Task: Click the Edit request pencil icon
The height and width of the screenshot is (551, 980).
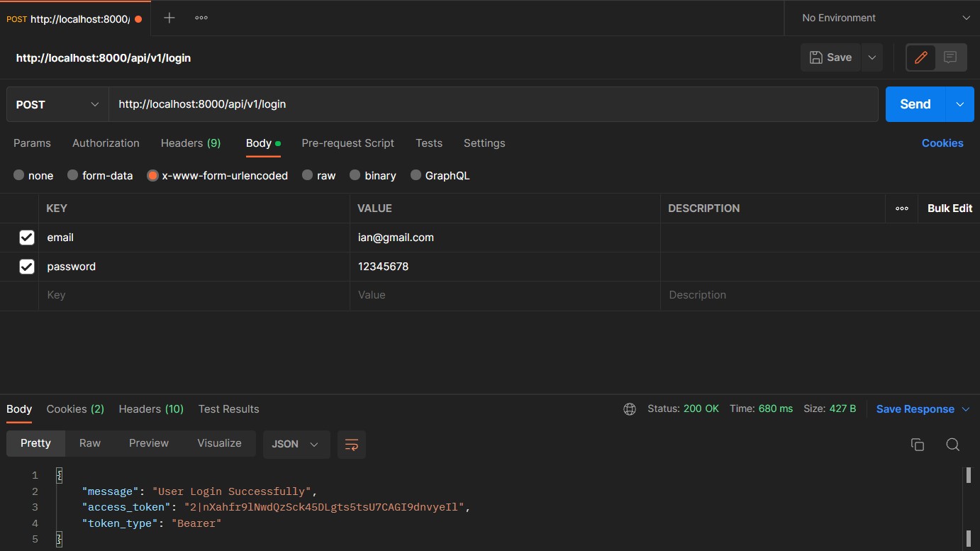Action: [x=920, y=57]
